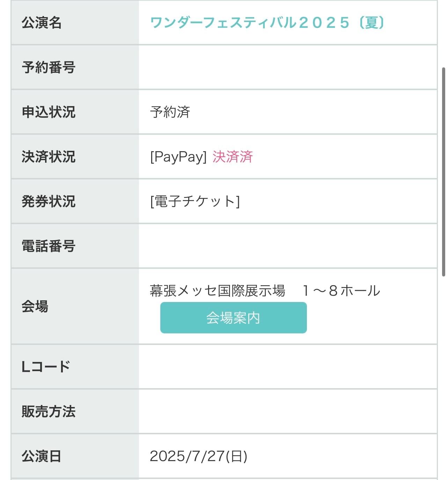
Task: Click the 予約番号 row label
Action: coord(49,67)
